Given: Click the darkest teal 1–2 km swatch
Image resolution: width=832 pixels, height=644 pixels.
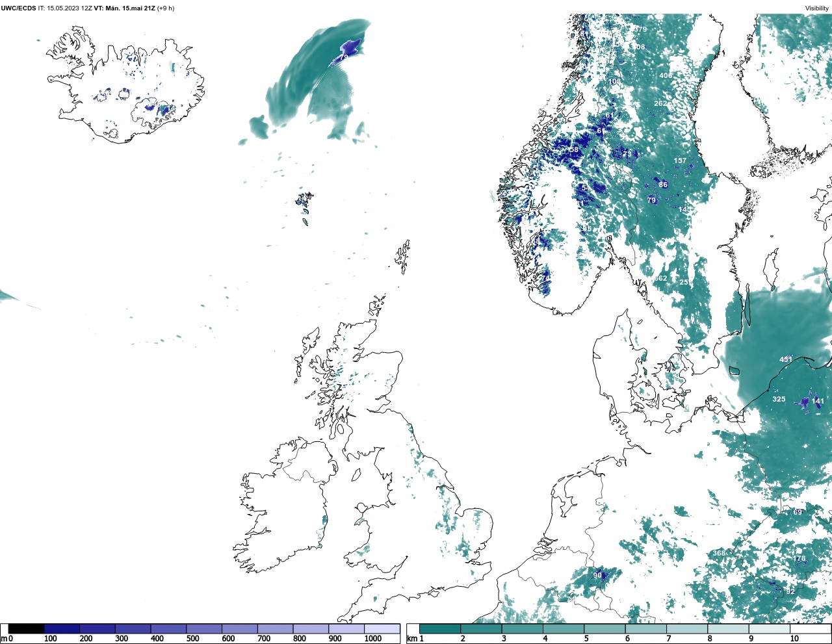Looking at the screenshot, I should [440, 629].
